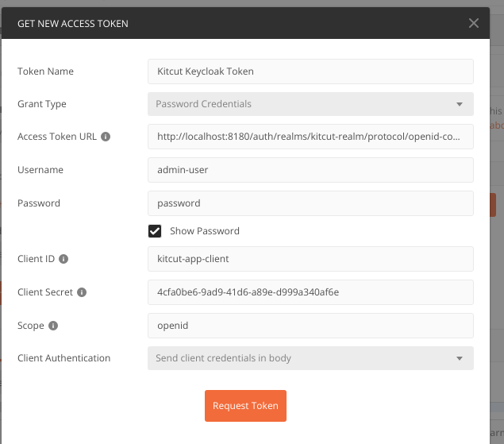Click the Access Token URL info icon

click(106, 137)
